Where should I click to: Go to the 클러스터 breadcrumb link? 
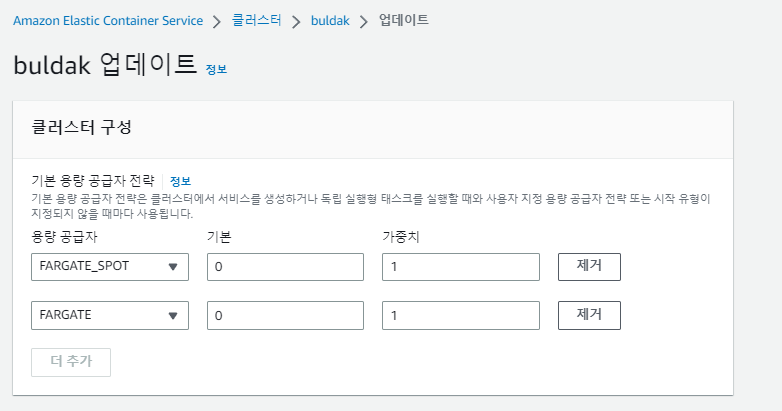(256, 20)
